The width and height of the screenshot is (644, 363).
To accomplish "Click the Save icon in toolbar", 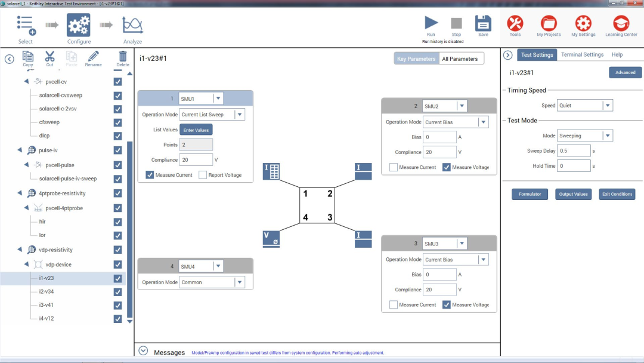I will pos(483,23).
